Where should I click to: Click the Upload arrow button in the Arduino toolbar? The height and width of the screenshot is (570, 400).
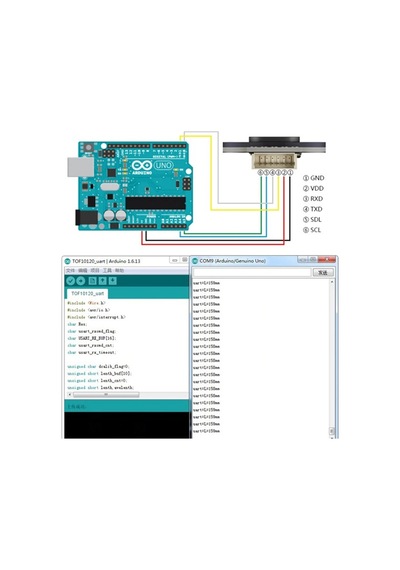[81, 281]
